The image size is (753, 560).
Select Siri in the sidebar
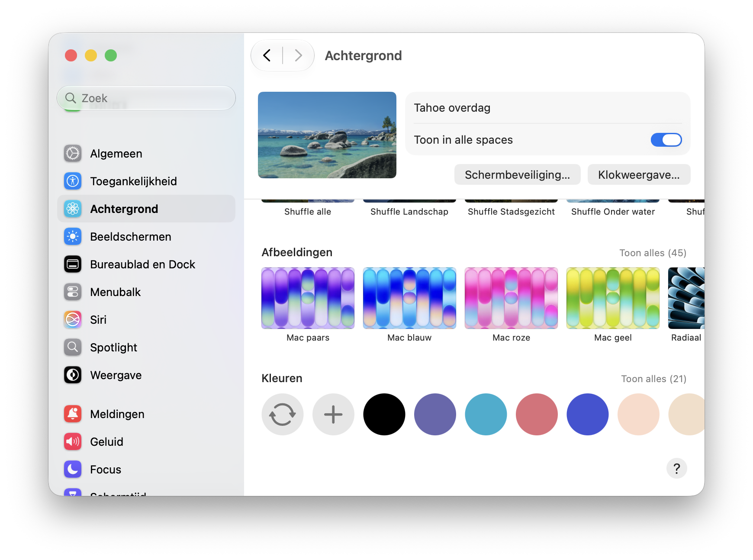(x=146, y=320)
